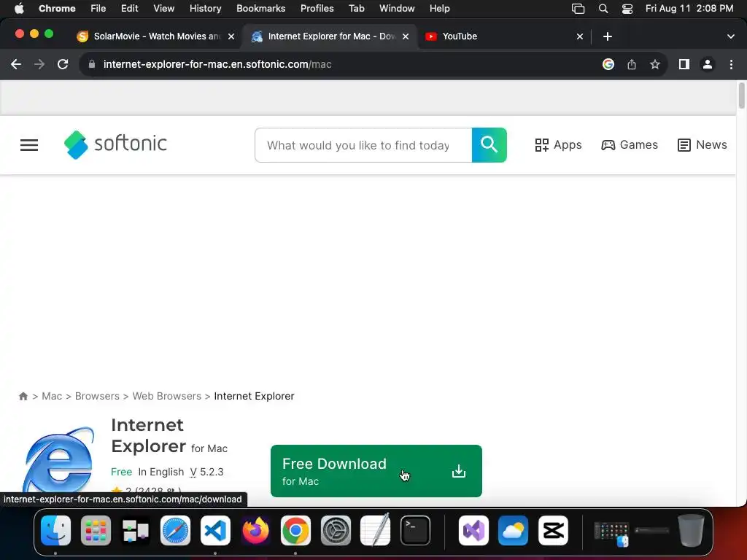
Task: Open the File menu
Action: tap(98, 9)
